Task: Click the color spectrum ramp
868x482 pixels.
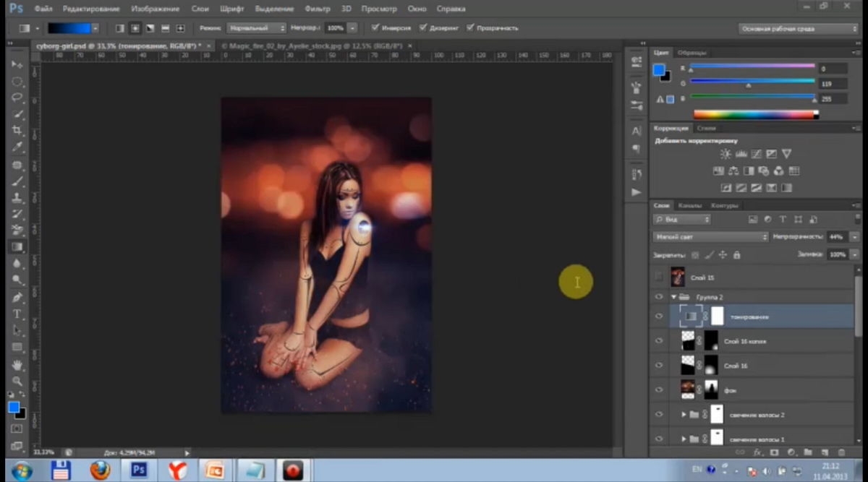Action: (756, 114)
